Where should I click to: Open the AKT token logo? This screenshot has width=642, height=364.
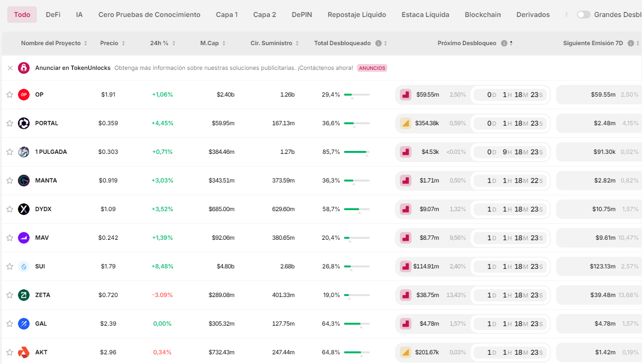[x=24, y=352]
